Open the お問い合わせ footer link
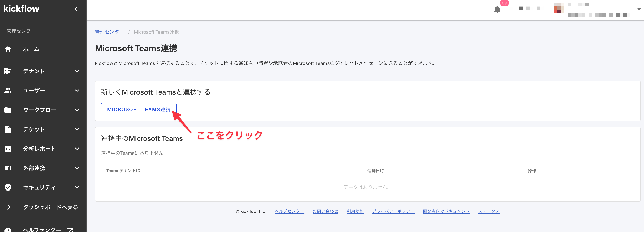 pos(325,211)
